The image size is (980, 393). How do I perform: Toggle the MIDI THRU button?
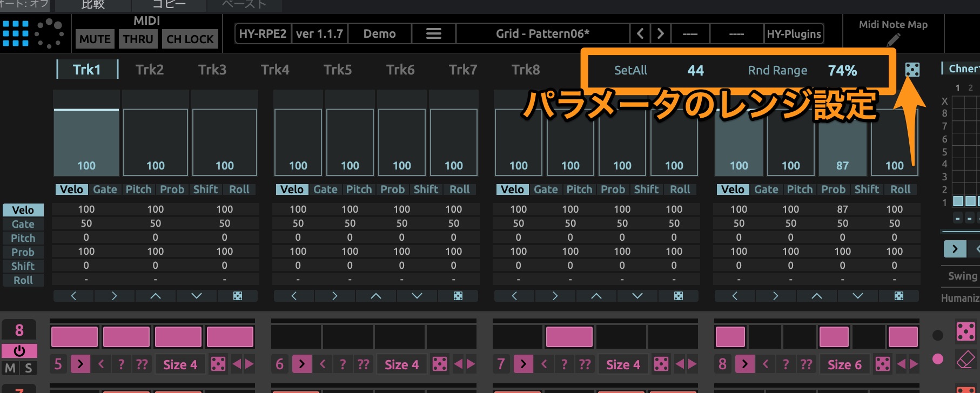tap(138, 39)
